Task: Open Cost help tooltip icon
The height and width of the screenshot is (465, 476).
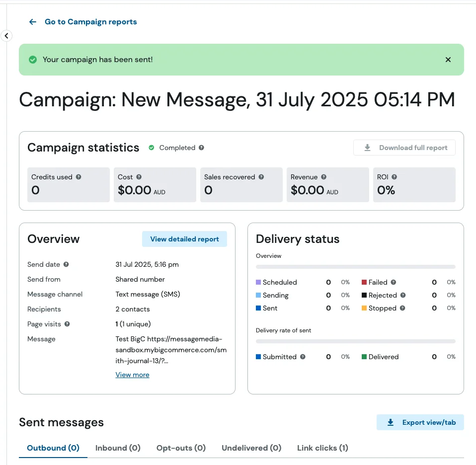Action: click(x=139, y=177)
